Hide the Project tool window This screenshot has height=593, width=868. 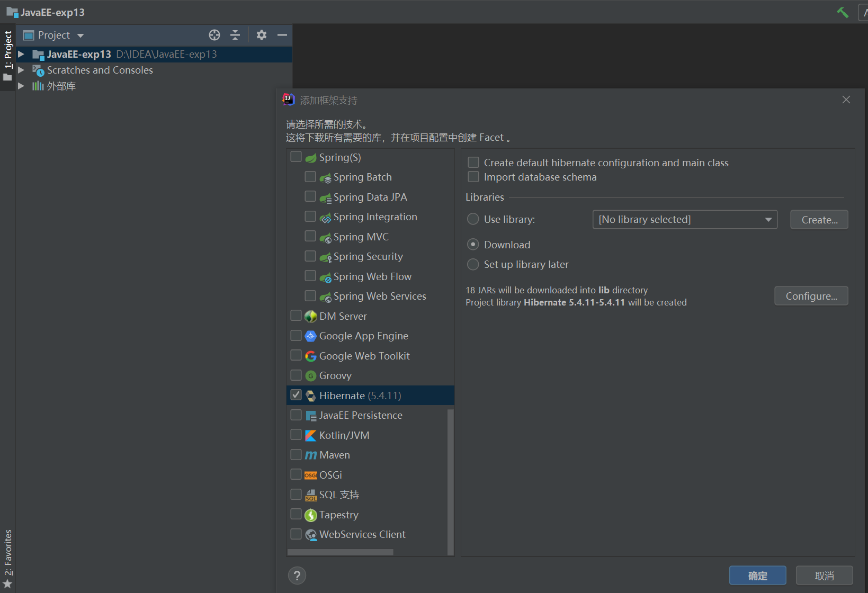[x=282, y=35]
